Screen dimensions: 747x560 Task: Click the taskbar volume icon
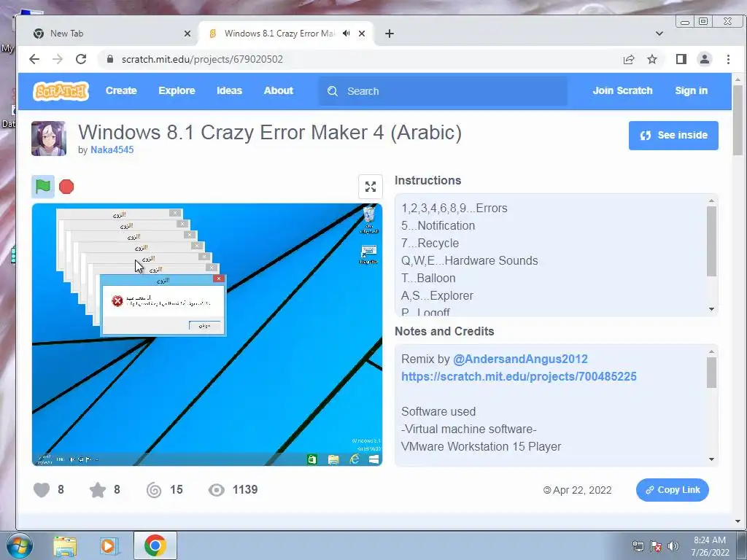(x=673, y=546)
